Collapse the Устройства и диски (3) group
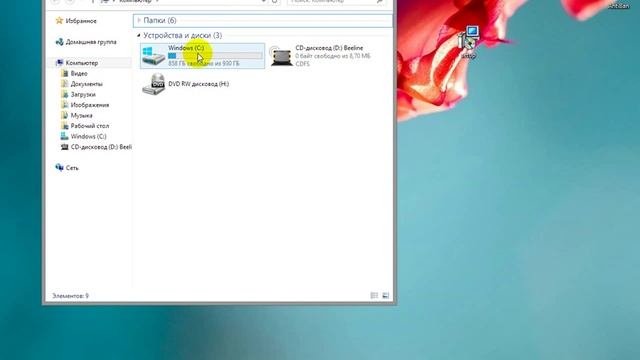The height and width of the screenshot is (360, 640). pos(139,36)
